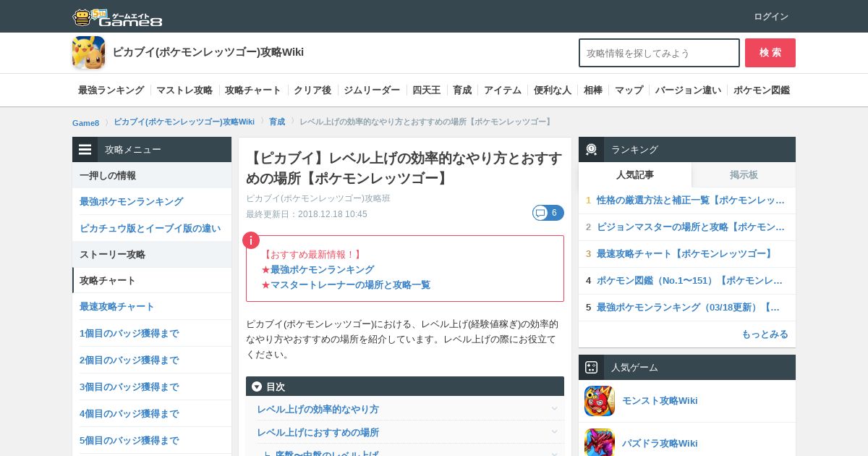Viewport: 868px width, 456px height.
Task: Open the クリア後 nav menu
Action: 312,90
